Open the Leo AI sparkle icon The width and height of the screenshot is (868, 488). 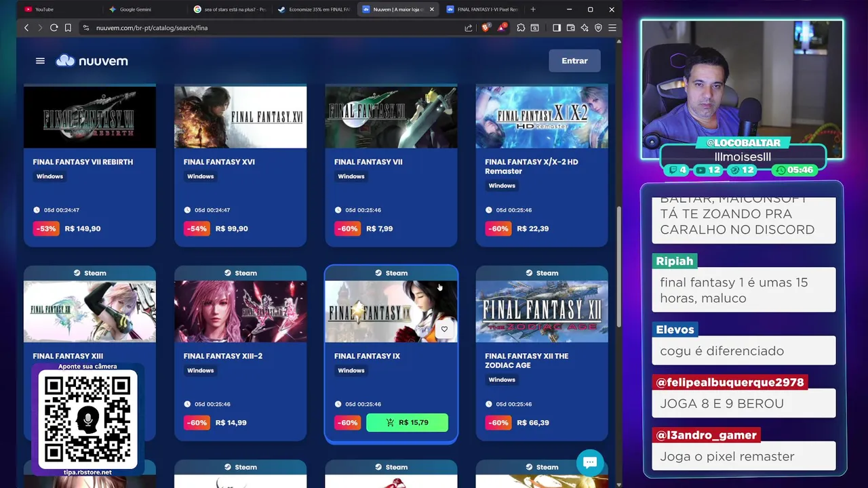point(585,28)
